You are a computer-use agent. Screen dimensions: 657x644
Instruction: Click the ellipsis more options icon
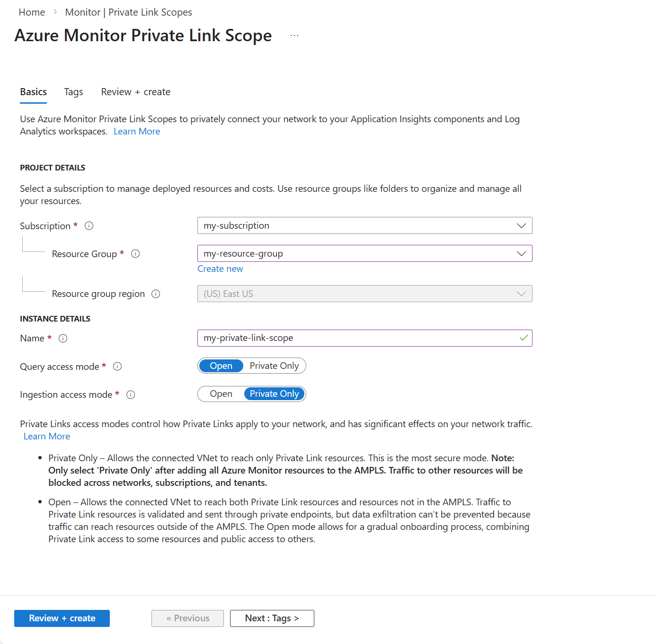294,36
